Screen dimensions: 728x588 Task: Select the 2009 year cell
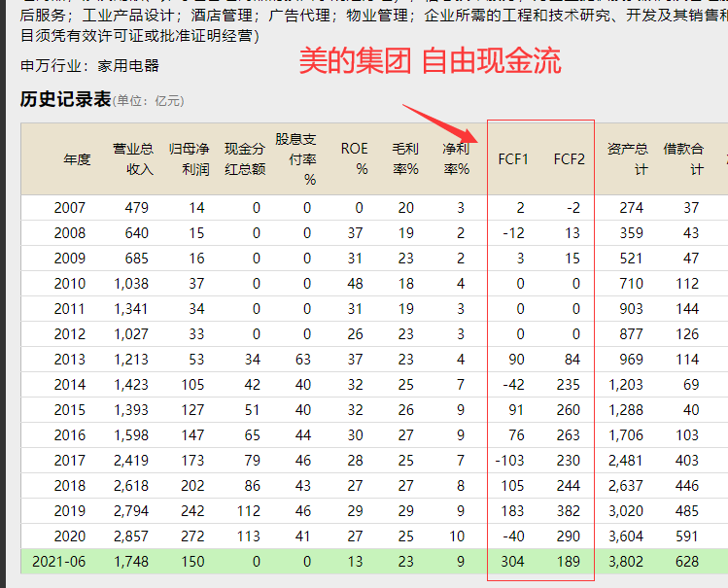(x=70, y=258)
